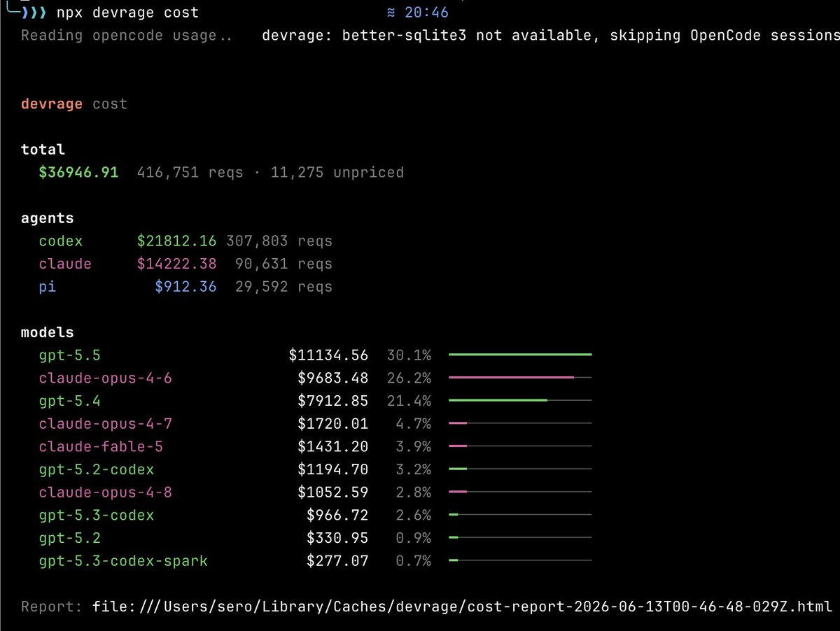
Task: Click the 4.7% percentage
Action: click(413, 424)
